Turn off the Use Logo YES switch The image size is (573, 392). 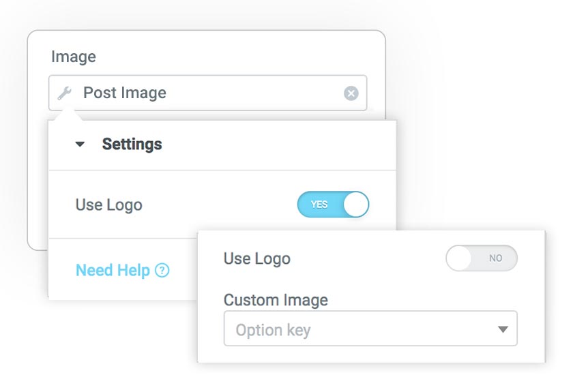333,205
